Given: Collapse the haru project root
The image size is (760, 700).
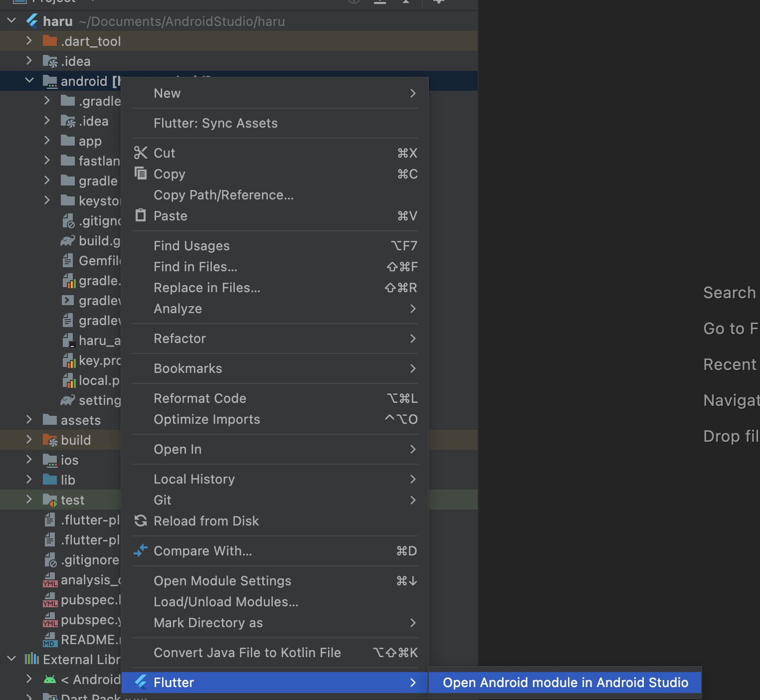Looking at the screenshot, I should pyautogui.click(x=12, y=21).
